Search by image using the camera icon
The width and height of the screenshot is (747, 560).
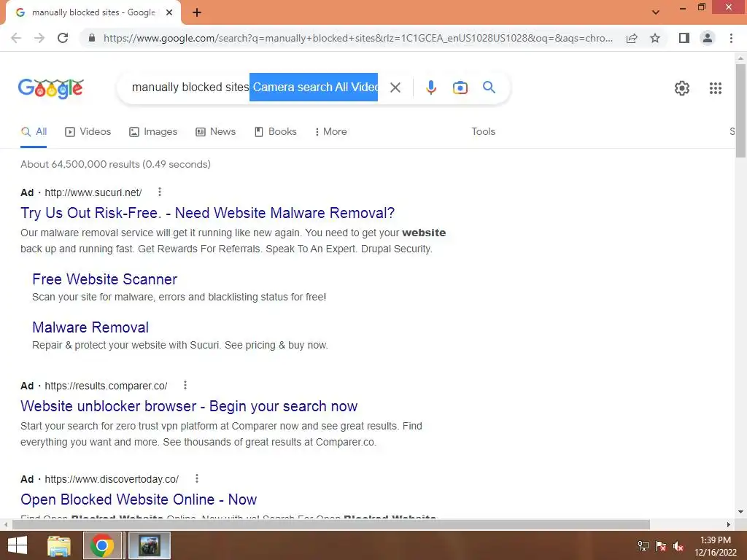pos(460,87)
